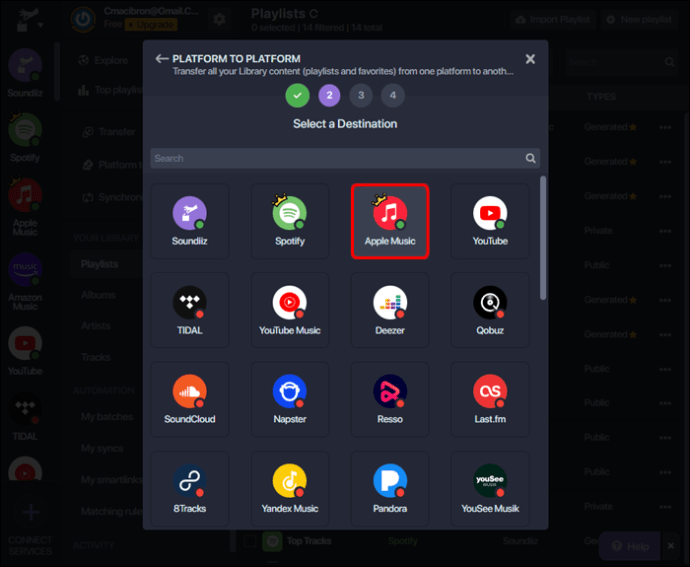Click the search magnifier in dialog

click(531, 158)
